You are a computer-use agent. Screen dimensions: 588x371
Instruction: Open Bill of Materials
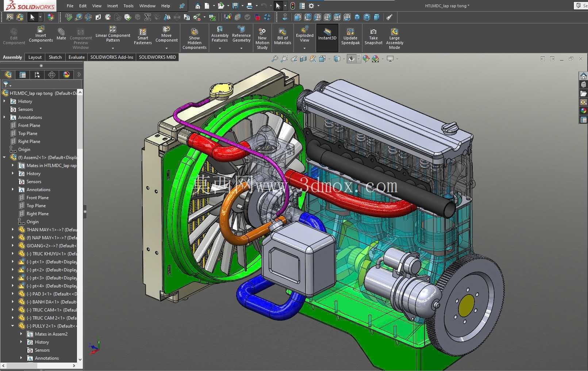click(283, 36)
